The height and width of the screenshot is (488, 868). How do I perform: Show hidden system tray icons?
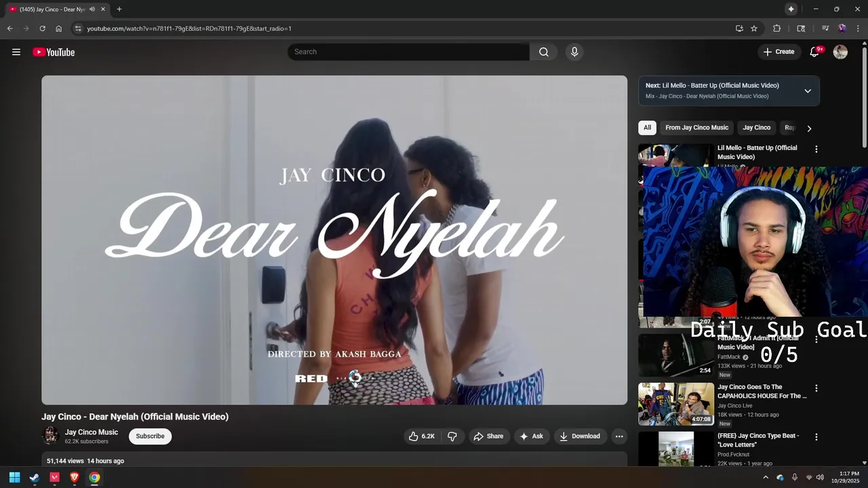766,477
